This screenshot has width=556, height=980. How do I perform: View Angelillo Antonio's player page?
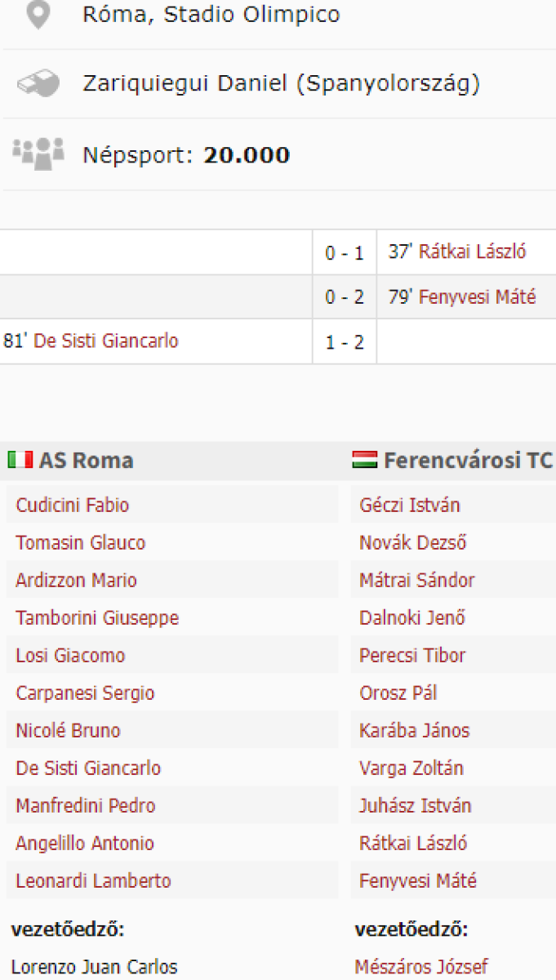84,844
